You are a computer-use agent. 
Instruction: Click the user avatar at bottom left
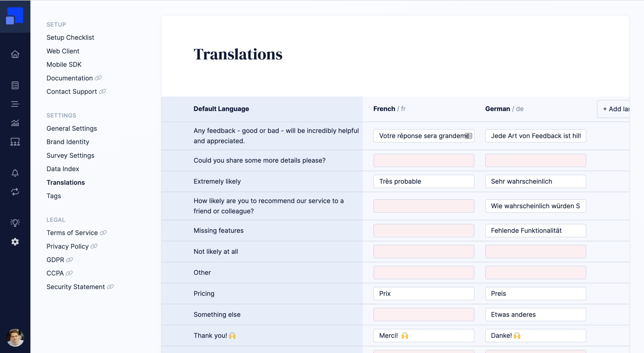[15, 338]
